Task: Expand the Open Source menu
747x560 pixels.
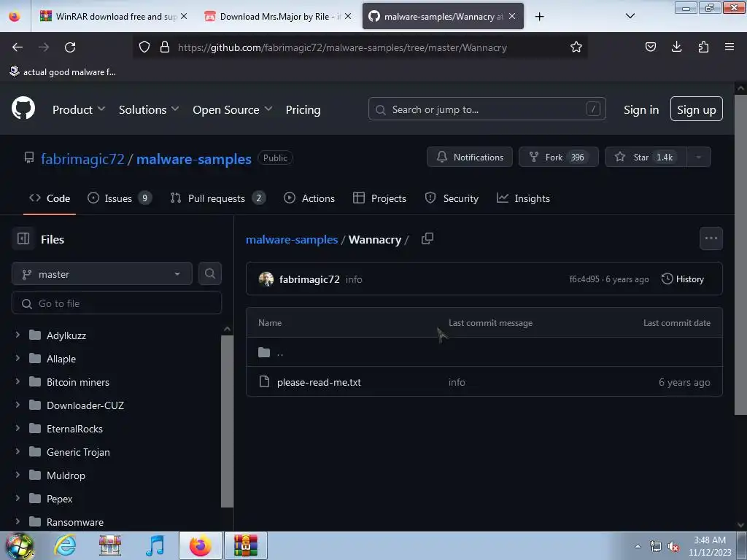Action: point(233,109)
